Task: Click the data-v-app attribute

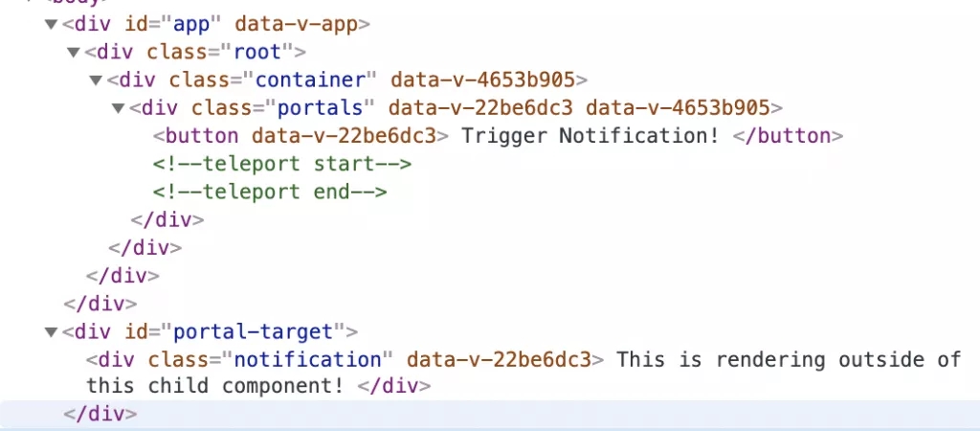Action: [297, 24]
